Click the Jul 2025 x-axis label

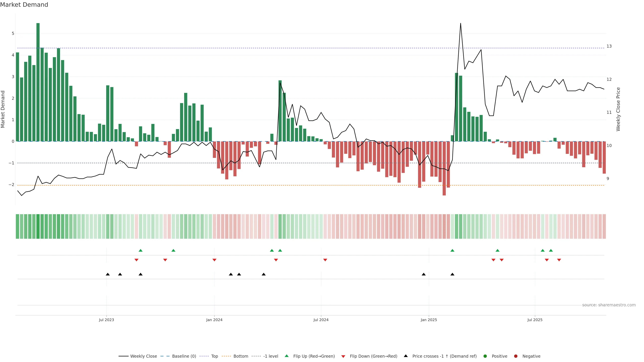[535, 320]
